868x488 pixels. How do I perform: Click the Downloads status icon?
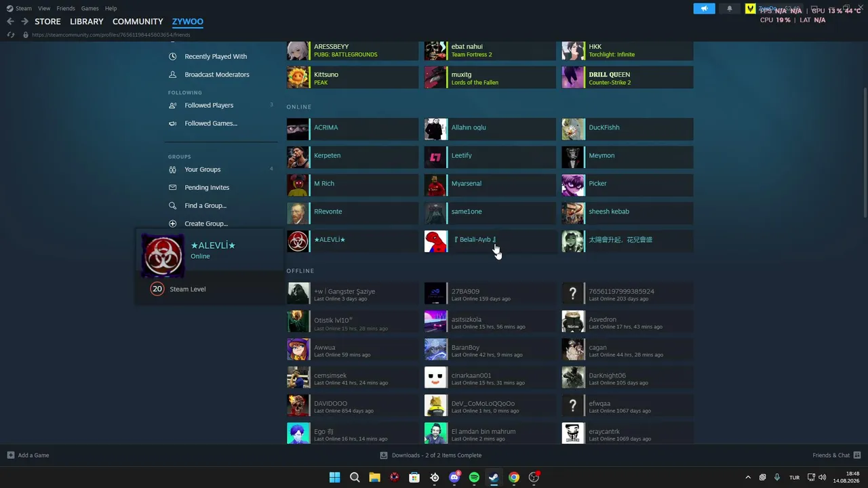pos(384,455)
